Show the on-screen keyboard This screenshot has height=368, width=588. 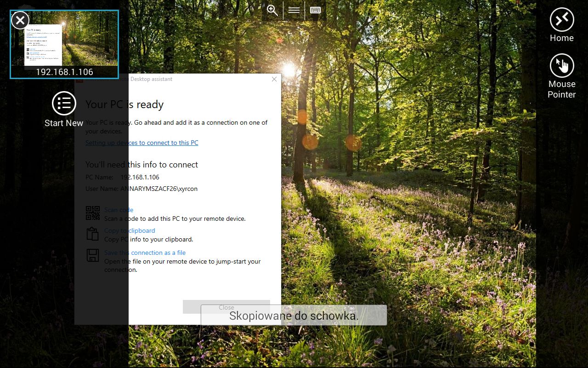(x=315, y=10)
